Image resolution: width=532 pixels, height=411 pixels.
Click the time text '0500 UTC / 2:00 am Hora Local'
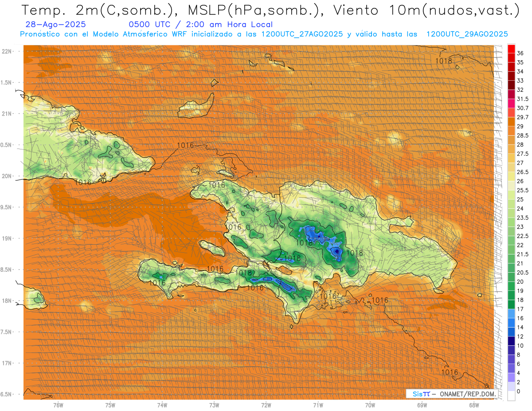[200, 25]
